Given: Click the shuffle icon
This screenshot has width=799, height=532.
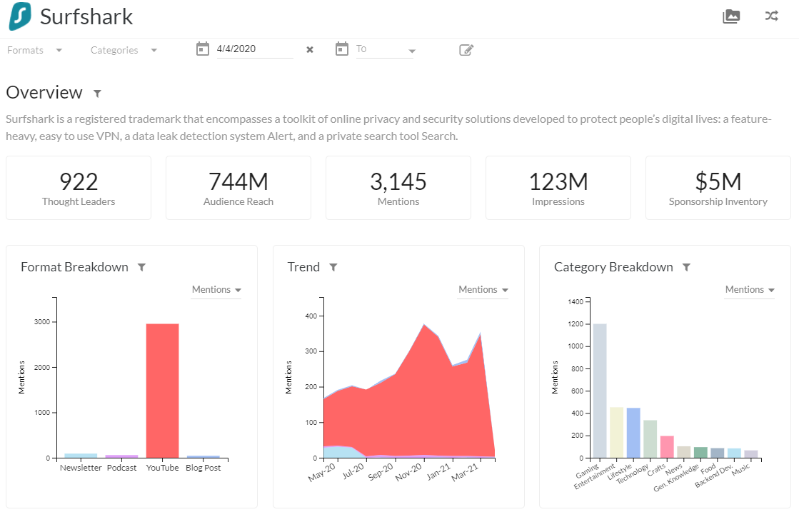Looking at the screenshot, I should [x=771, y=16].
